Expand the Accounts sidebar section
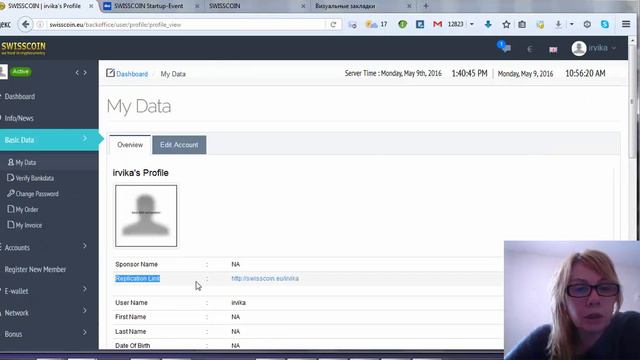This screenshot has width=640, height=360. [84, 246]
